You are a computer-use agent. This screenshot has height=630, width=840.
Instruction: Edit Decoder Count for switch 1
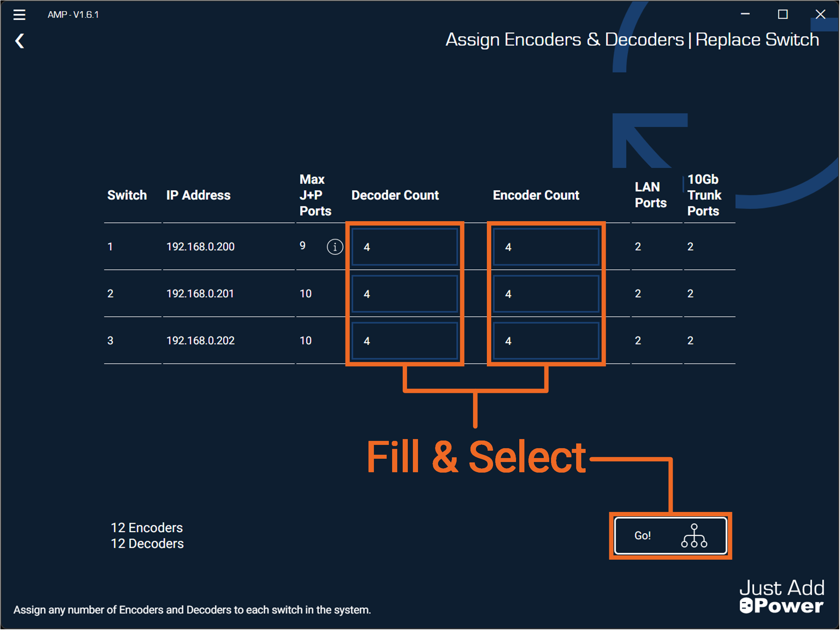coord(405,247)
